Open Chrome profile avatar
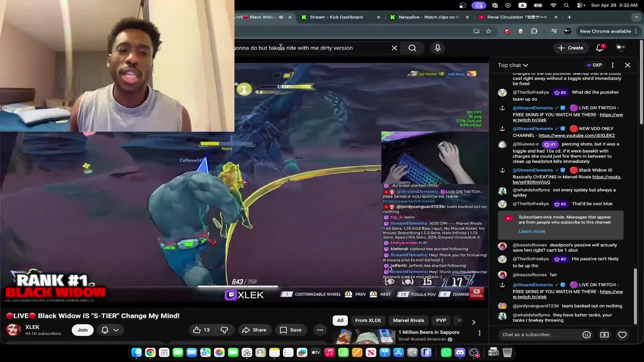644x362 pixels. click(568, 31)
